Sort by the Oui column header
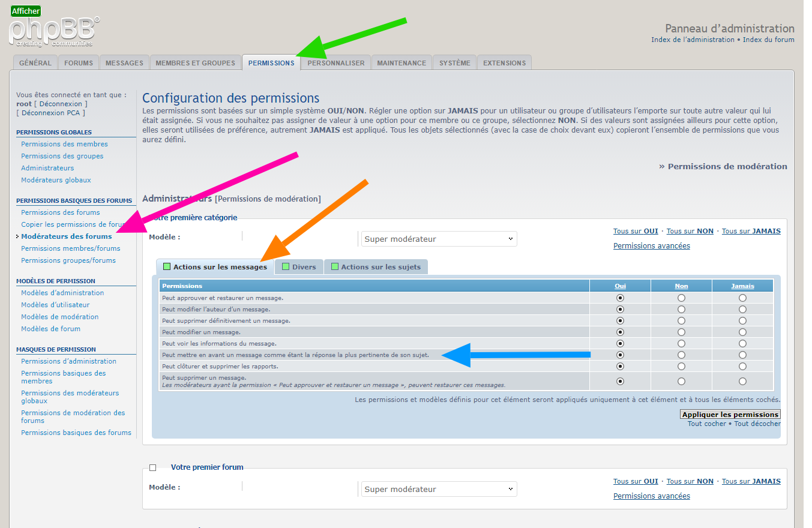This screenshot has height=528, width=812. (x=620, y=286)
